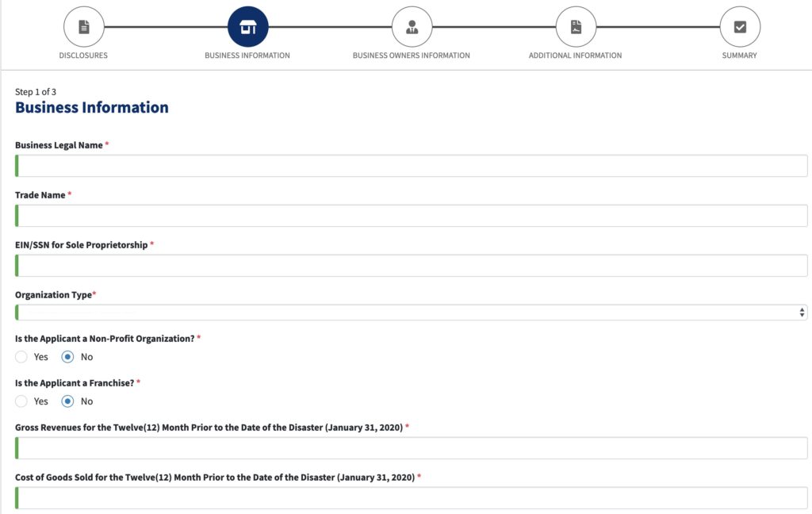Focus the Gross Revenues input field
812x514 pixels.
click(411, 448)
